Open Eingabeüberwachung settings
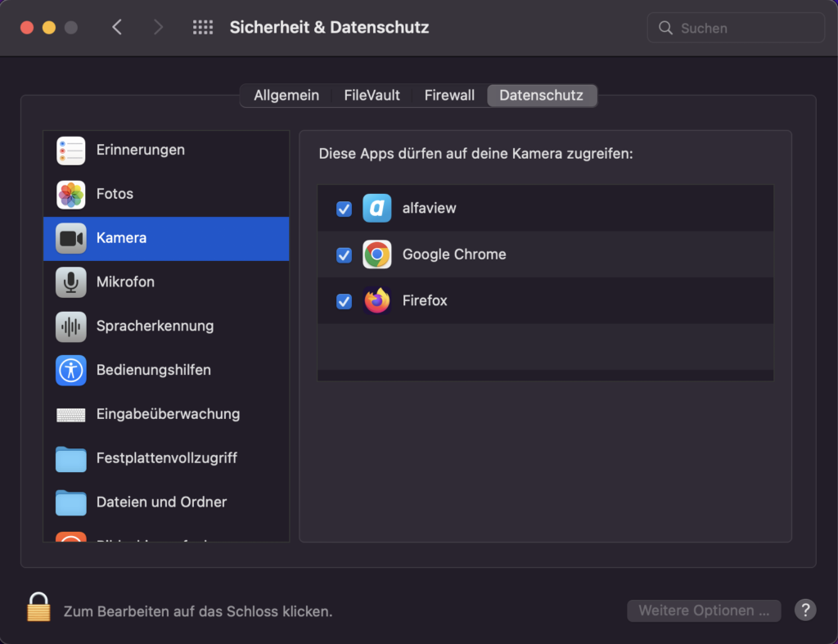The height and width of the screenshot is (644, 838). coord(70,414)
